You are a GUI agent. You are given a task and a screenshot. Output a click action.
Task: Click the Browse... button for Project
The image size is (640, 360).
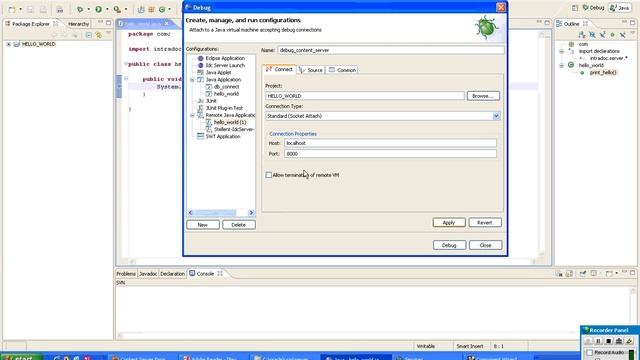(483, 96)
